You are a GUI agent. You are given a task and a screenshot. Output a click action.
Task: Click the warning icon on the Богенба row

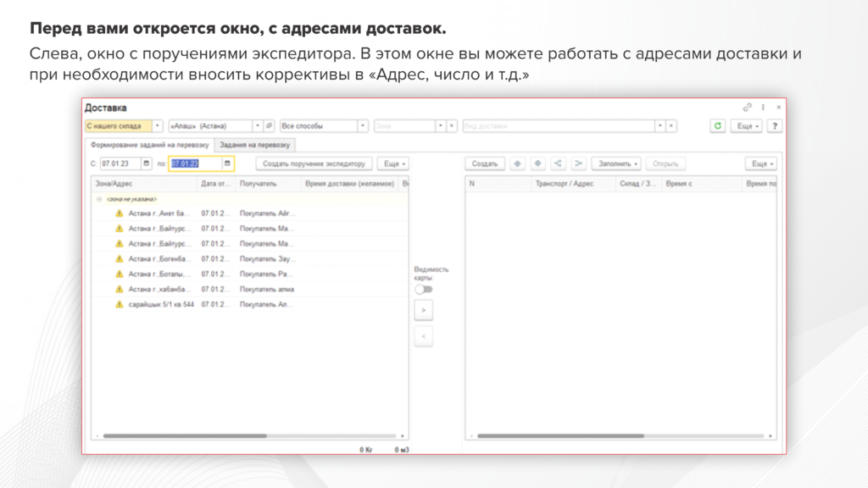(x=119, y=259)
